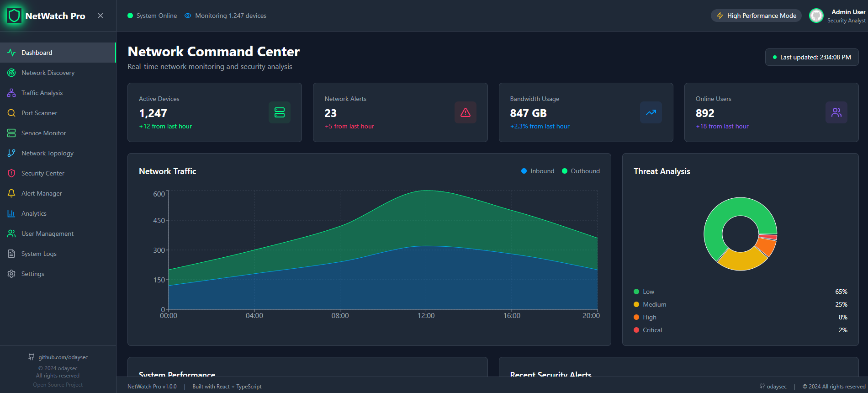Select the Analytics label in sidebar
Screen dimensions: 868x393
[34, 213]
